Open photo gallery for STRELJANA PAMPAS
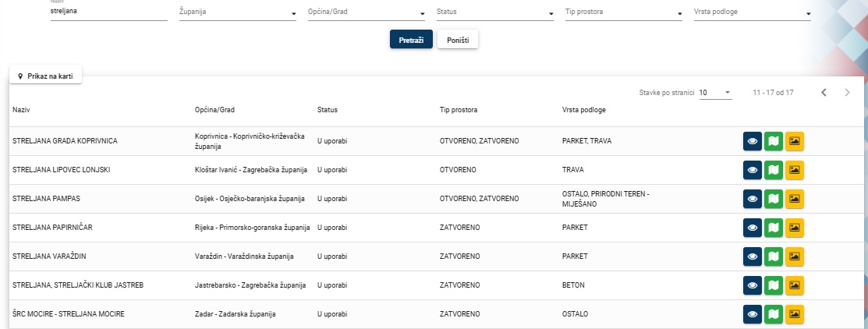Screen dimensions: 868x329 795,199
